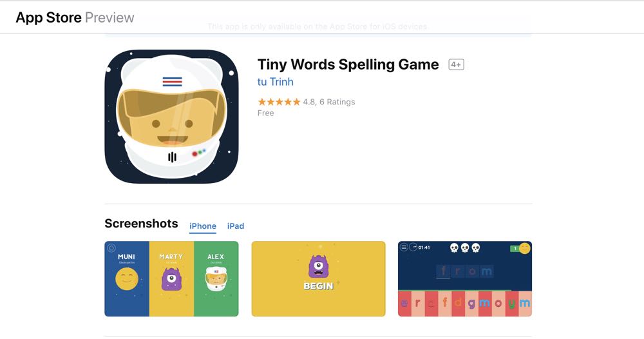Click the App Store heading
Screen dimensions: 644x339
(48, 17)
